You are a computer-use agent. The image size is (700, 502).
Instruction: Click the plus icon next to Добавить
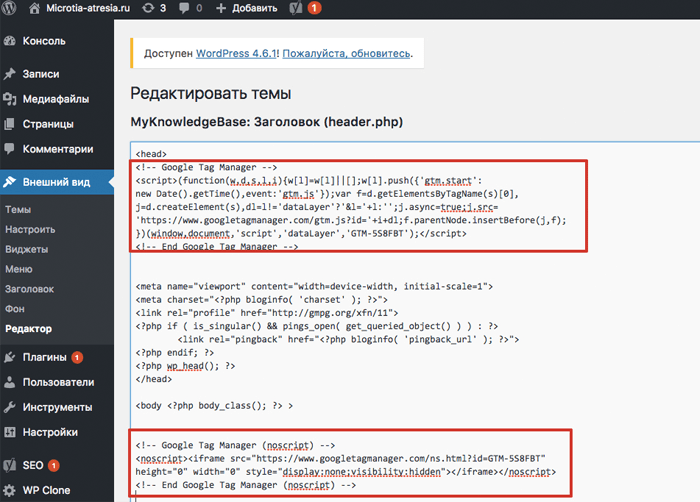coord(221,8)
